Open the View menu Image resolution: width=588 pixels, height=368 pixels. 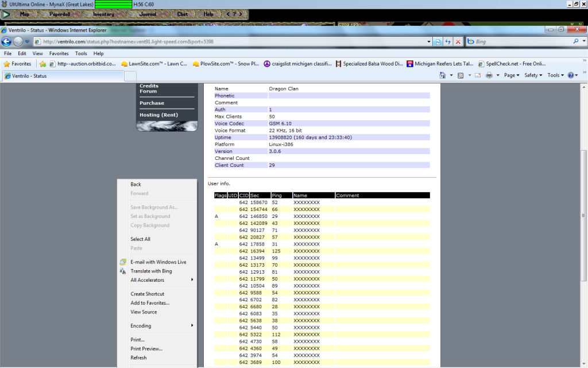(37, 53)
